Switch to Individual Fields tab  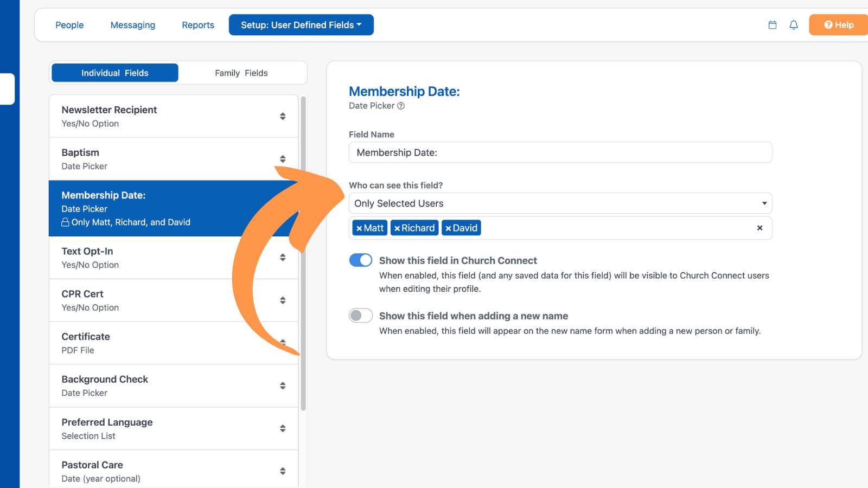click(x=115, y=73)
